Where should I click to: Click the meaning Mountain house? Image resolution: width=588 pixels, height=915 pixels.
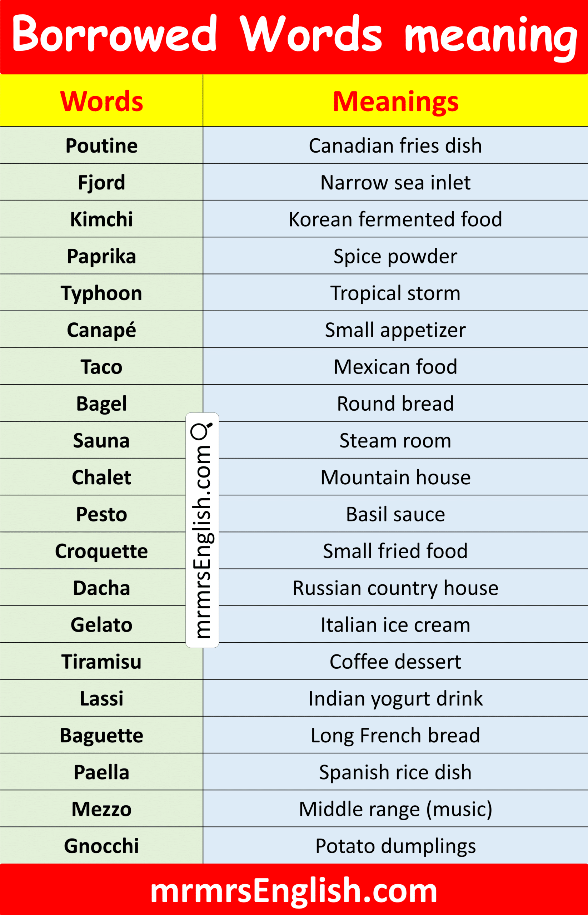click(x=395, y=478)
